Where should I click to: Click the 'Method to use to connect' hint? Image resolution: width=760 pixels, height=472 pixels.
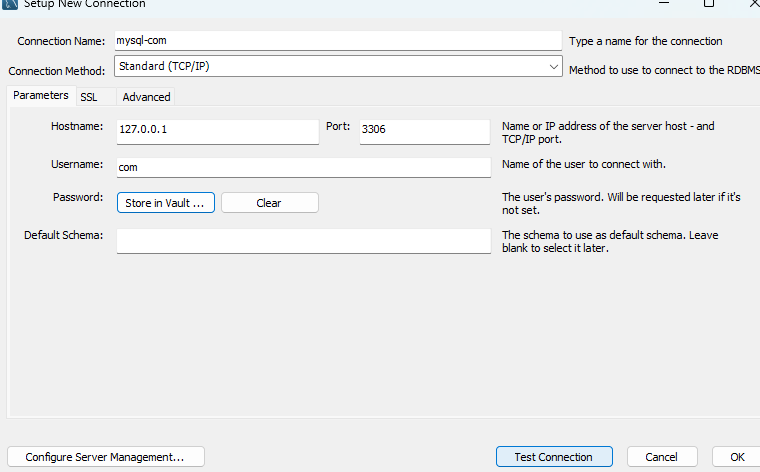point(664,70)
